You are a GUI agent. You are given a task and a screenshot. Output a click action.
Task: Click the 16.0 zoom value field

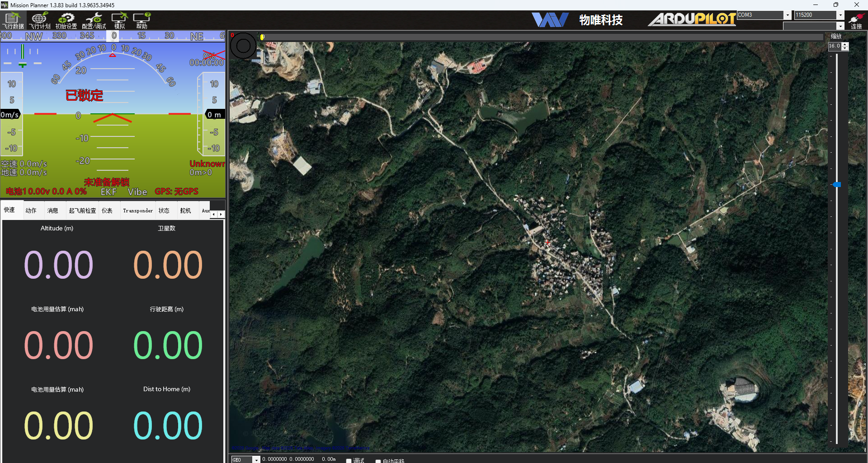click(835, 46)
